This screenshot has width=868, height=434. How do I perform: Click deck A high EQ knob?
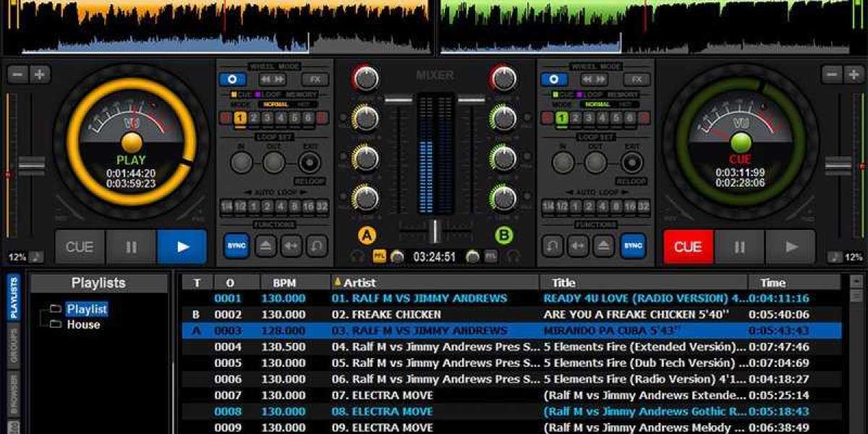pyautogui.click(x=366, y=117)
